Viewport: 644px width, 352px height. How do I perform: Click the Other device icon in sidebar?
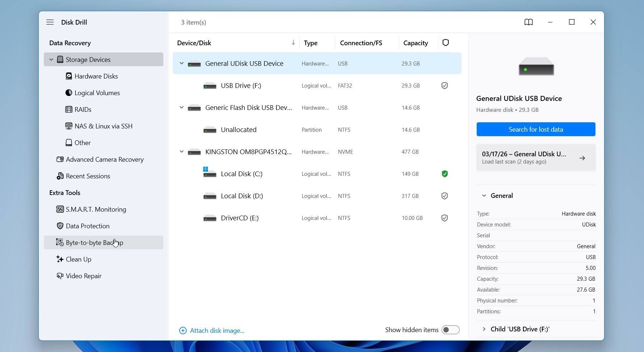(68, 143)
